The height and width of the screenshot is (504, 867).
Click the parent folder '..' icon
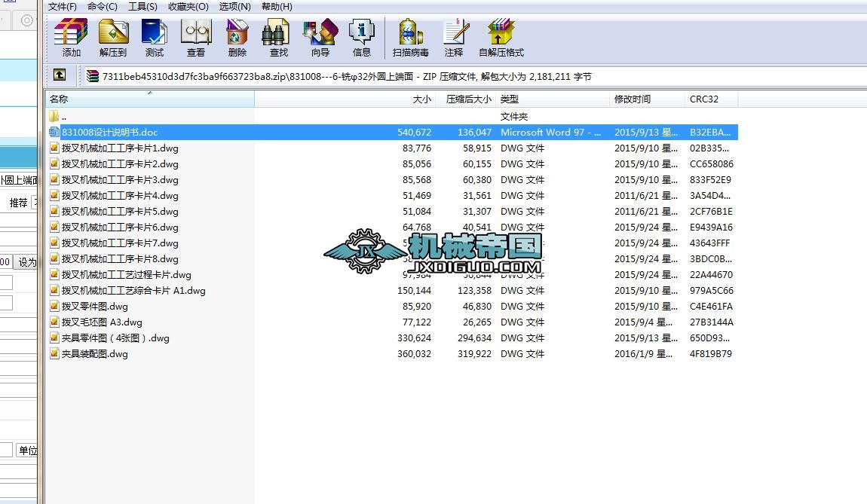(54, 116)
